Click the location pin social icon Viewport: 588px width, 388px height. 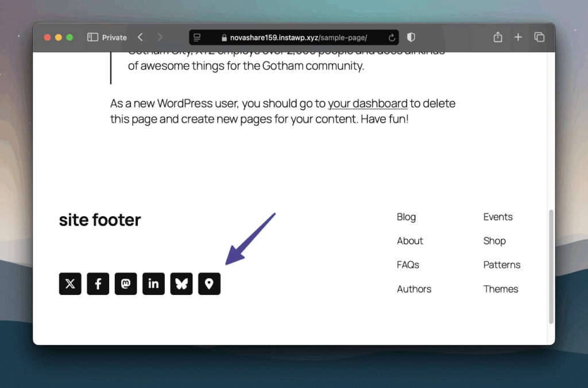[x=210, y=284]
